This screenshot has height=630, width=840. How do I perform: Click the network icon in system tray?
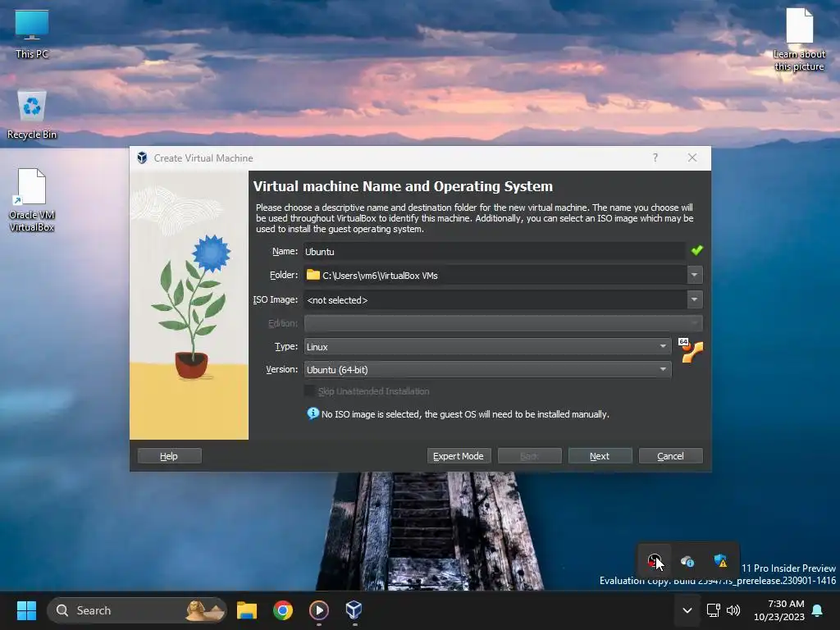click(x=713, y=610)
